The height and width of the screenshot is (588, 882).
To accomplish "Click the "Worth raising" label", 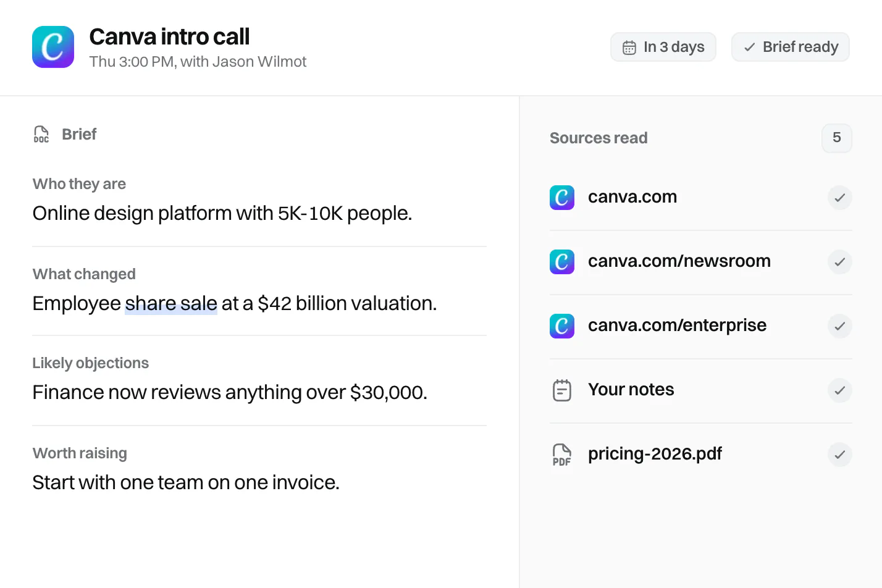I will tap(80, 453).
